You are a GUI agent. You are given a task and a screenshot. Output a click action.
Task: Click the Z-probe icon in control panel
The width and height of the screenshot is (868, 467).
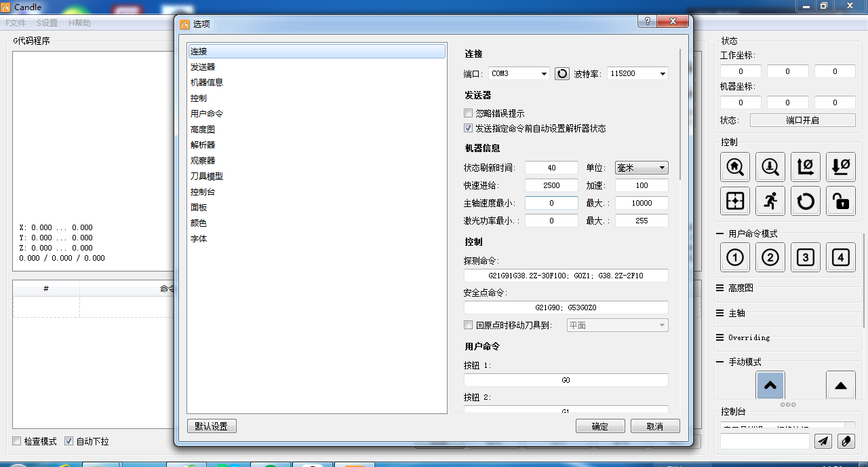coord(770,166)
